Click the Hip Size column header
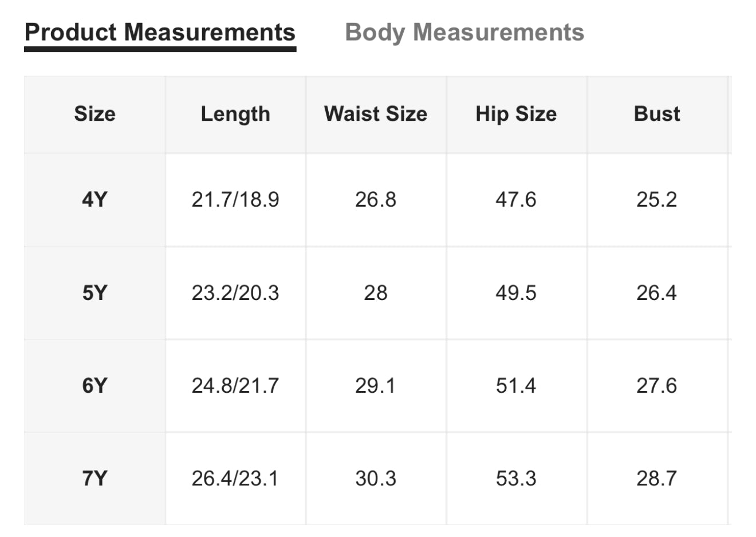 pyautogui.click(x=516, y=114)
